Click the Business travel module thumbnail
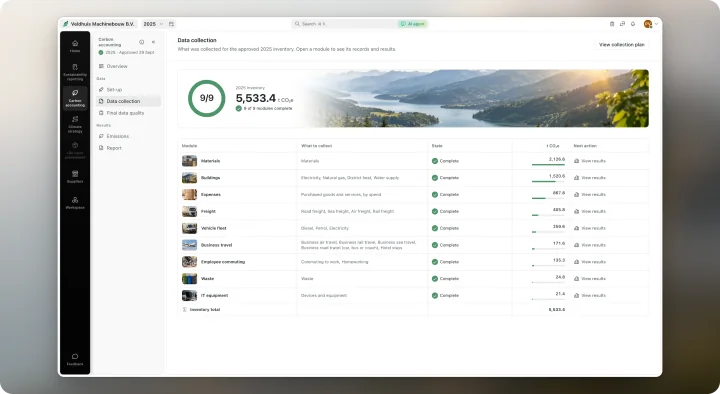Screen dimensions: 720x394 [189, 245]
